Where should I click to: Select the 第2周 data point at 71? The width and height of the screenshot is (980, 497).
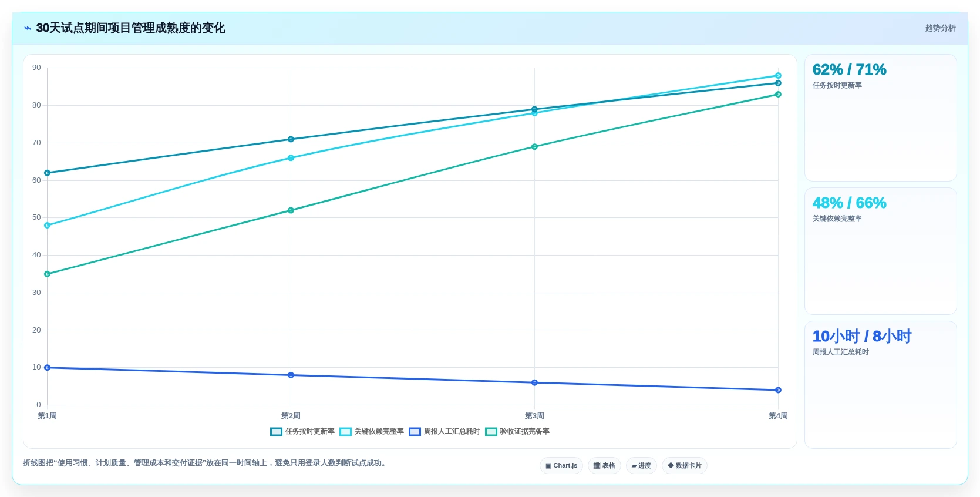coord(291,139)
